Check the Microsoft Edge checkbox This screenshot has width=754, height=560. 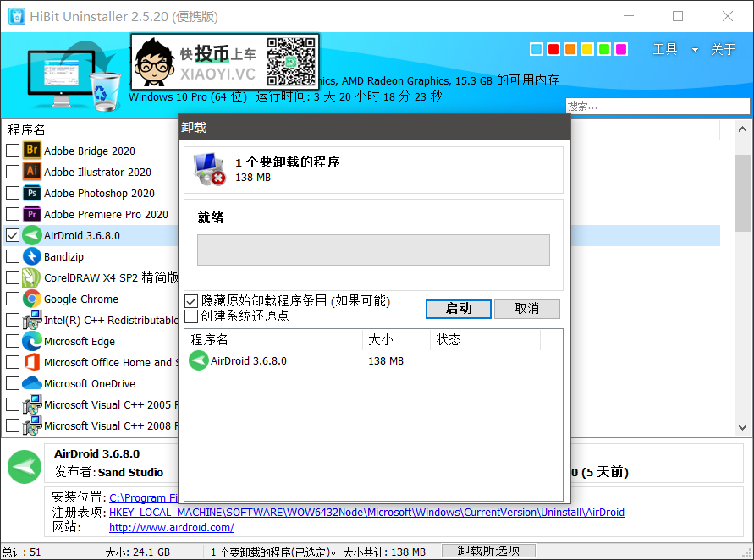point(13,341)
